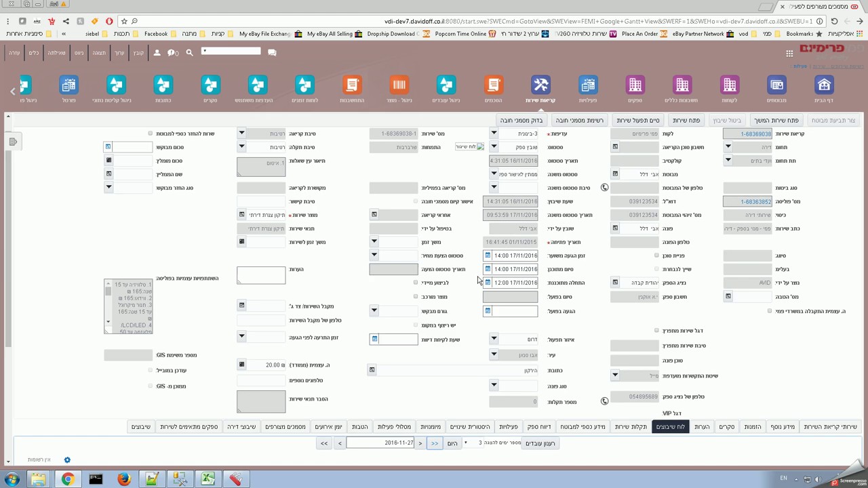
Task: Open the ניהול - ממר barcode icon
Action: (399, 85)
